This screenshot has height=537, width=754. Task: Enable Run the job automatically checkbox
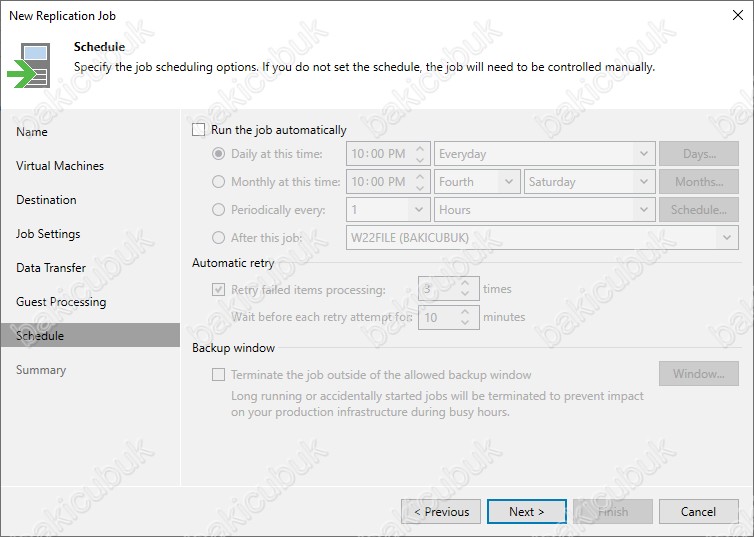coord(199,130)
